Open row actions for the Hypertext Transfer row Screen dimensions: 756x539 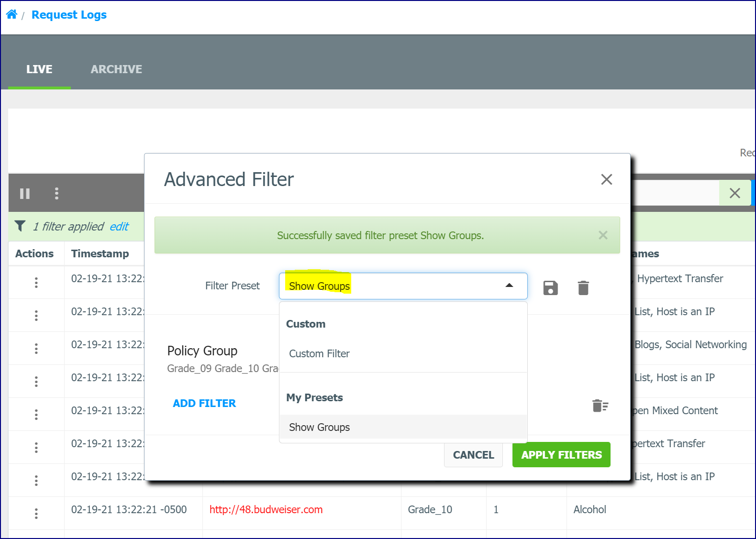[x=36, y=282]
